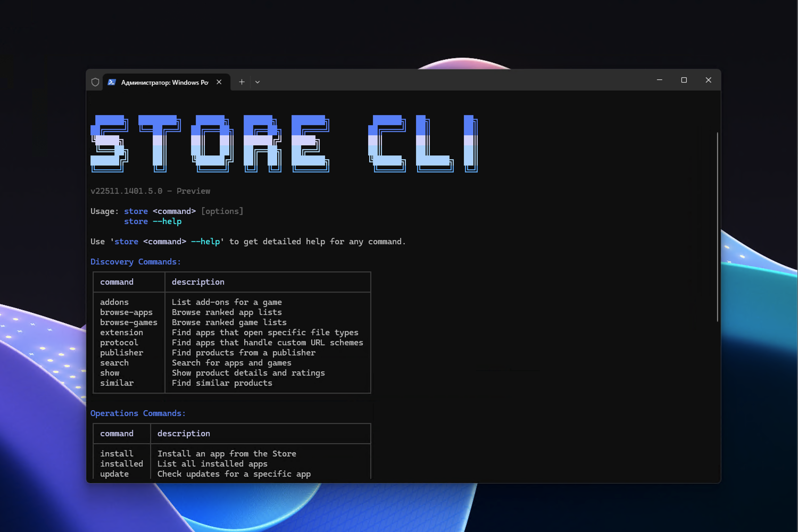The height and width of the screenshot is (532, 798).
Task: Click the 'Find similar products' description
Action: [222, 383]
